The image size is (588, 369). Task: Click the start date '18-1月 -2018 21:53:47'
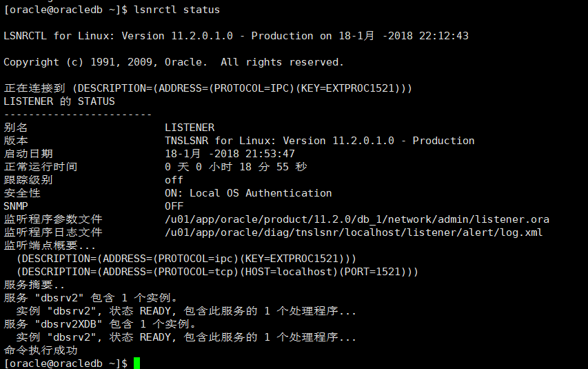point(230,154)
